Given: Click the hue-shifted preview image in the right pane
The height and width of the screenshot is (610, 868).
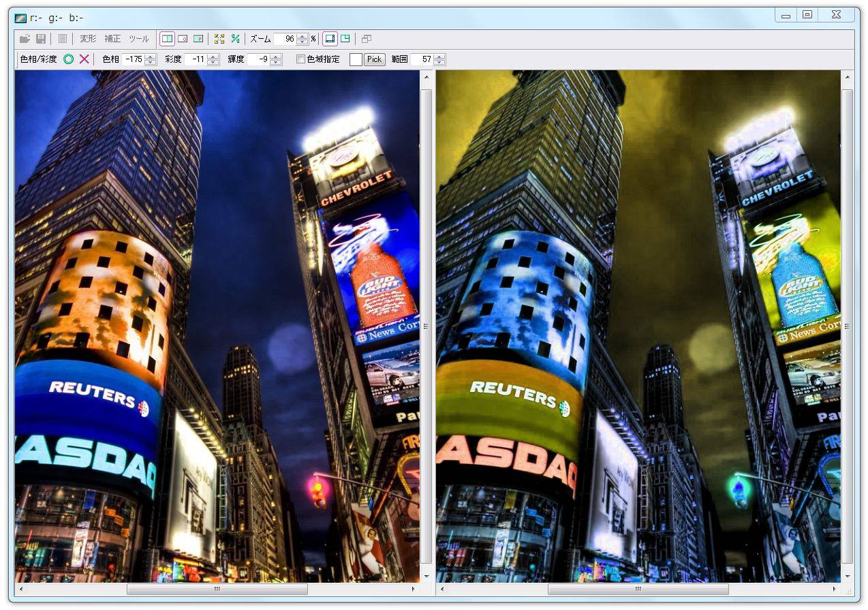Looking at the screenshot, I should [638, 326].
